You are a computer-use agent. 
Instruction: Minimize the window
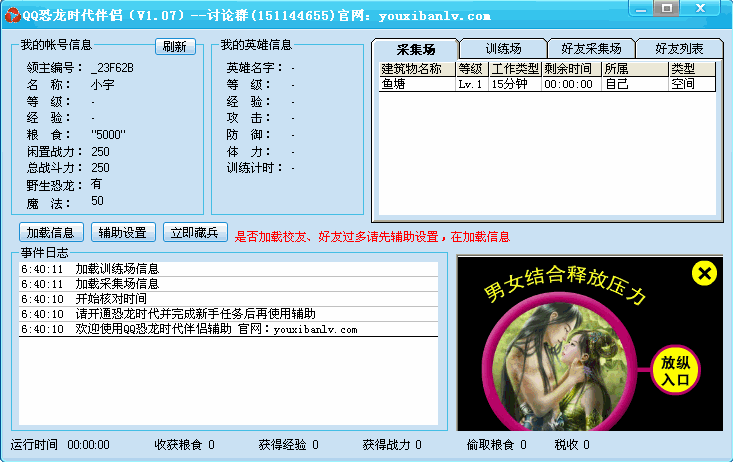tap(641, 9)
